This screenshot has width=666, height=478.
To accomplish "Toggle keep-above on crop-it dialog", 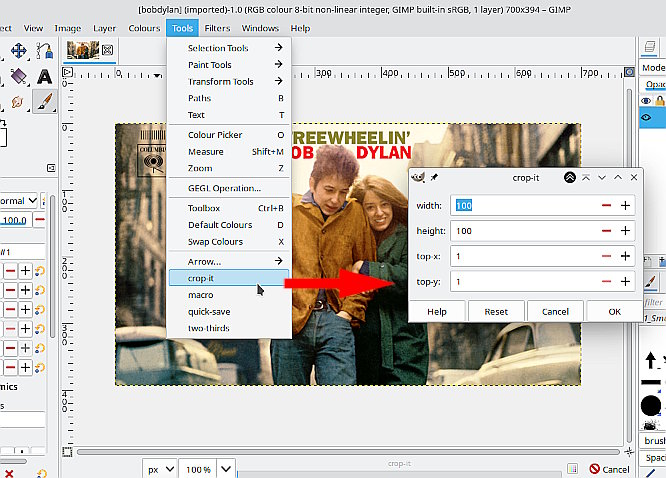I will point(569,177).
